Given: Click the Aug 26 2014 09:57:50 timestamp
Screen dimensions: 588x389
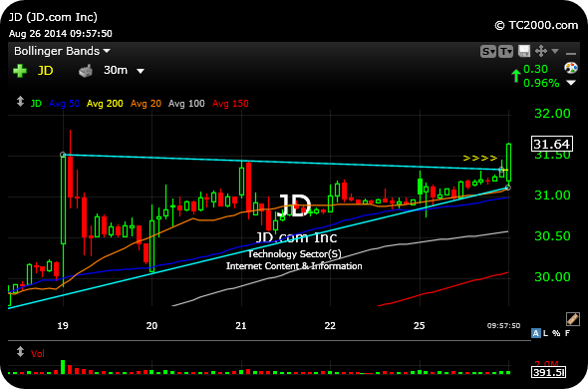Looking at the screenshot, I should coord(61,34).
